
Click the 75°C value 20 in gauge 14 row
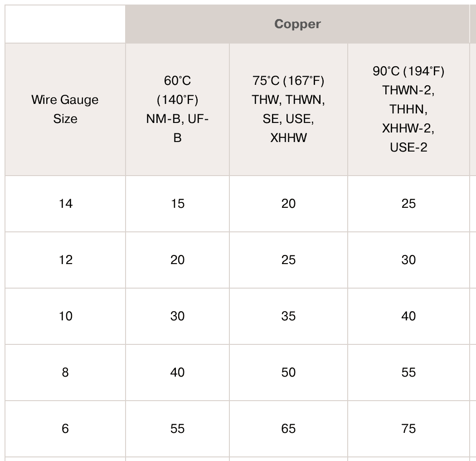pyautogui.click(x=288, y=204)
